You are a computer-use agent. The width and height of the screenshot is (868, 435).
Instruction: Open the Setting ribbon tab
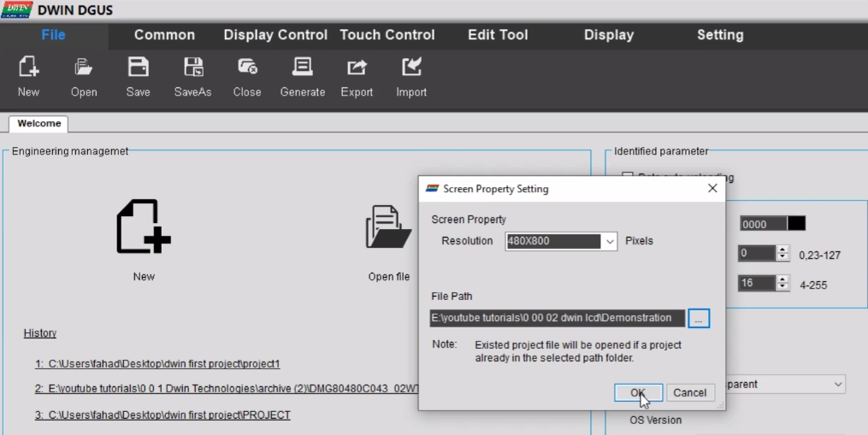[x=720, y=35]
